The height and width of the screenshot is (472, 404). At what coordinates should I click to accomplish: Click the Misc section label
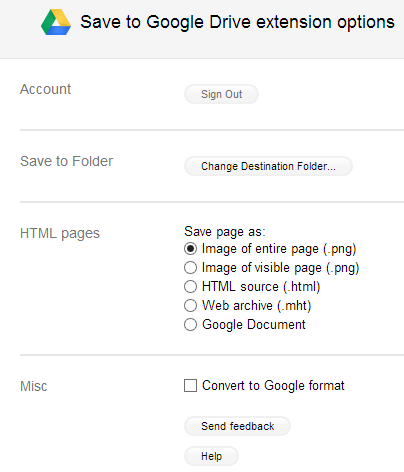pos(34,386)
